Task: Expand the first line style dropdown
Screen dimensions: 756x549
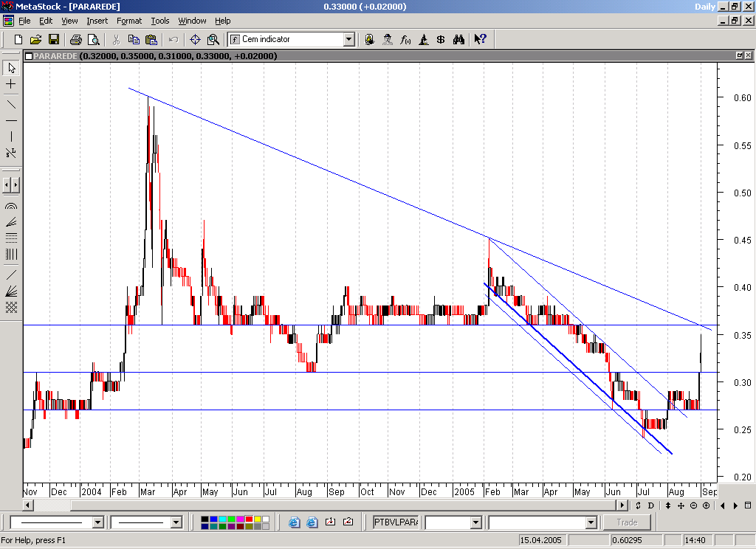Action: pos(98,522)
